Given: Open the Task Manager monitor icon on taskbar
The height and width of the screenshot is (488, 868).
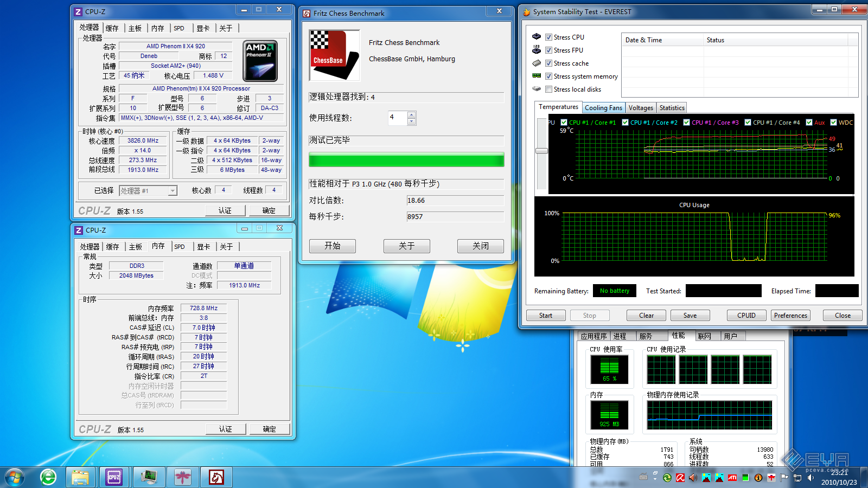Looking at the screenshot, I should click(149, 477).
